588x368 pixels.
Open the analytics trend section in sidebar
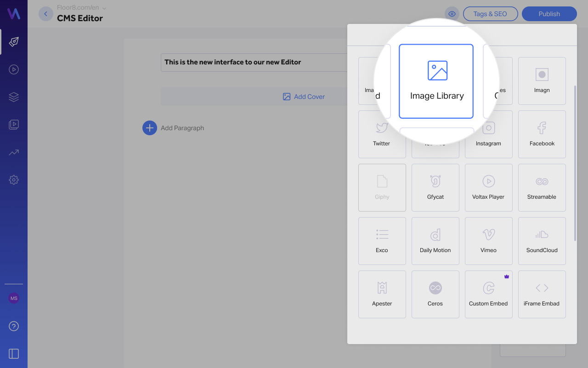click(x=14, y=152)
